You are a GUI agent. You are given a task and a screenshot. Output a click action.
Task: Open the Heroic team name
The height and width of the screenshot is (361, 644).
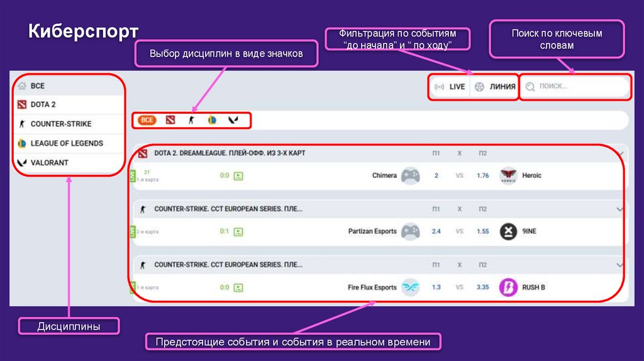(532, 175)
